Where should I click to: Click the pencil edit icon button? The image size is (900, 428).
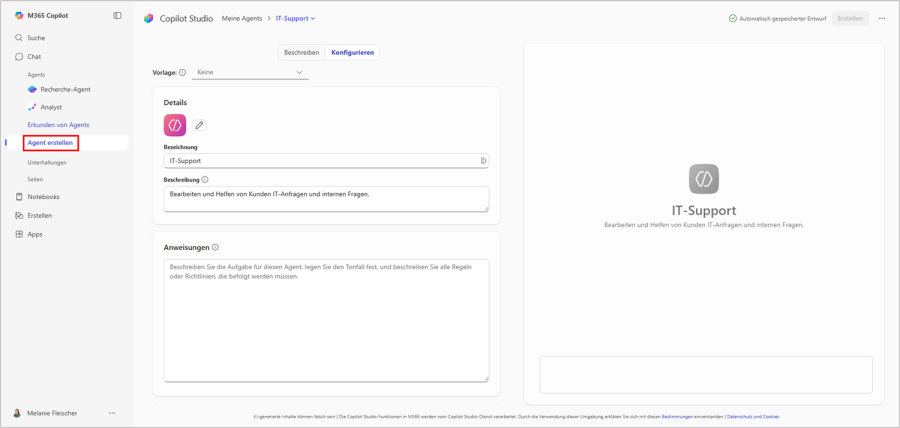(x=199, y=125)
